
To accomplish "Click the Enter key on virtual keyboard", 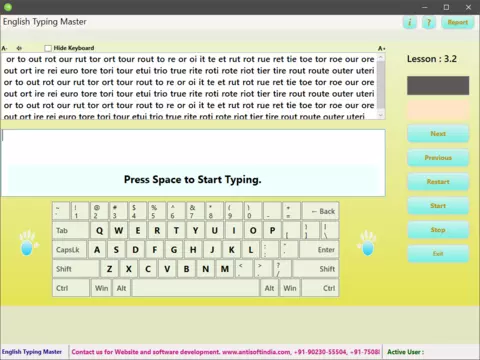I will click(319, 250).
